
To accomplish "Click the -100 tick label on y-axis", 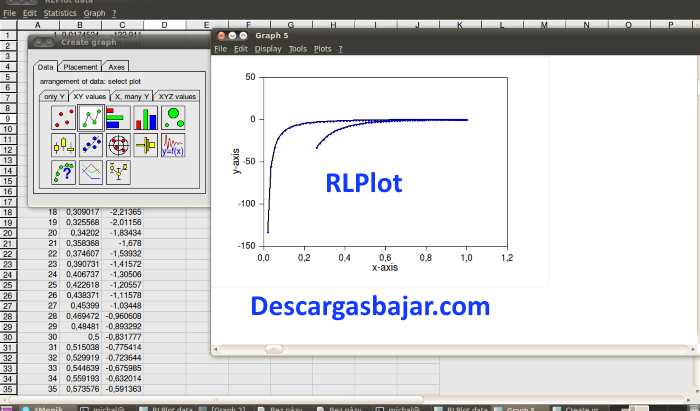I will (246, 204).
